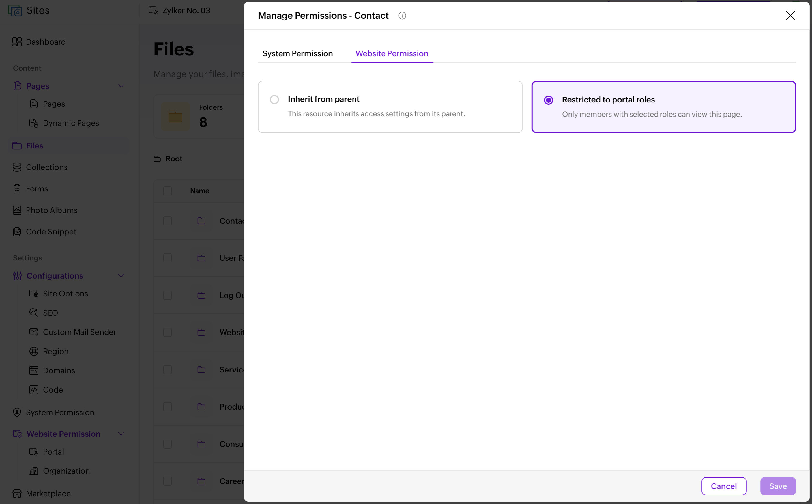The image size is (812, 504).
Task: Click the System Permission shield icon
Action: (x=17, y=413)
